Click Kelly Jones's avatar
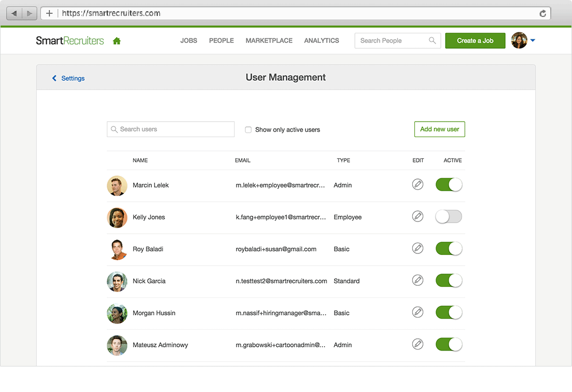572x392 pixels. point(117,218)
